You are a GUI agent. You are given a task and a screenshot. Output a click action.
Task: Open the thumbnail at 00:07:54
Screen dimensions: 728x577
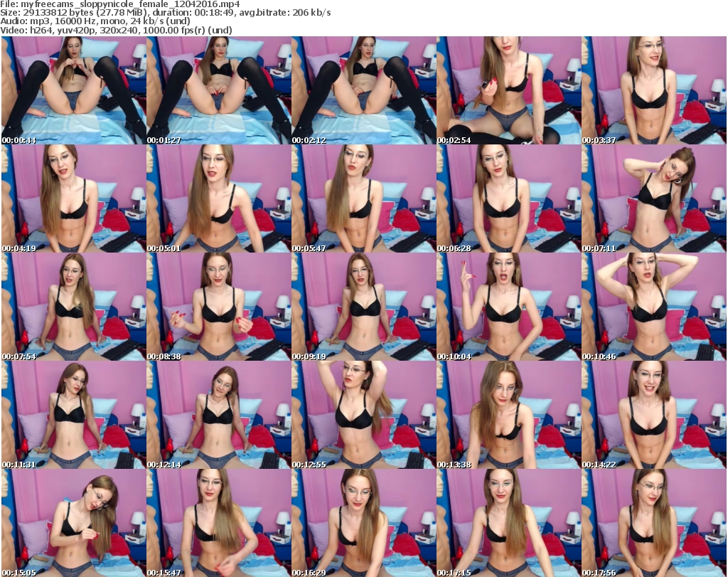(73, 307)
